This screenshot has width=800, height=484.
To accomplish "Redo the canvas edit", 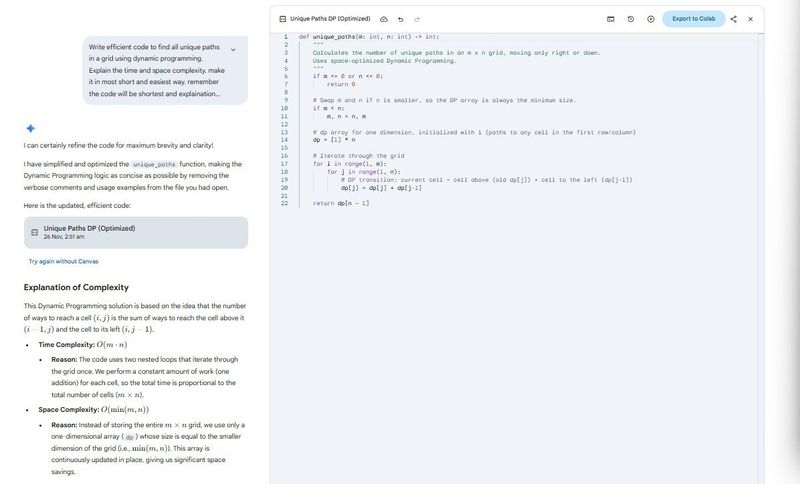I will click(x=417, y=19).
